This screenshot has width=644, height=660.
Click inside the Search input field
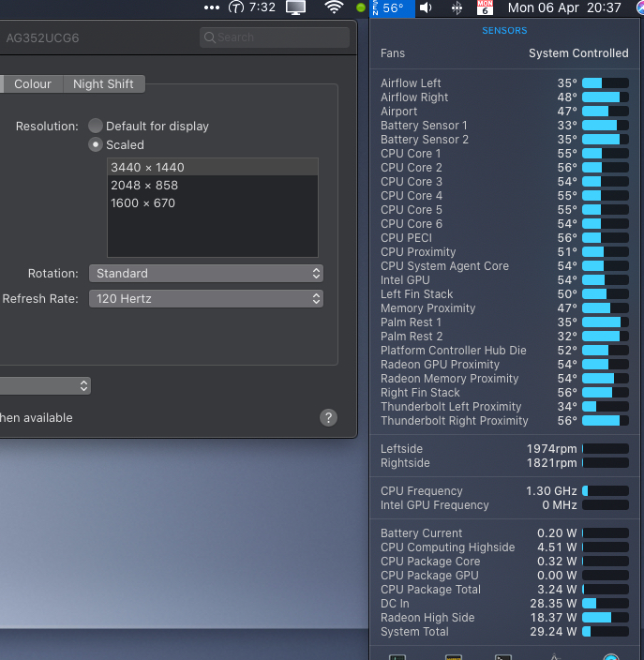coord(275,37)
